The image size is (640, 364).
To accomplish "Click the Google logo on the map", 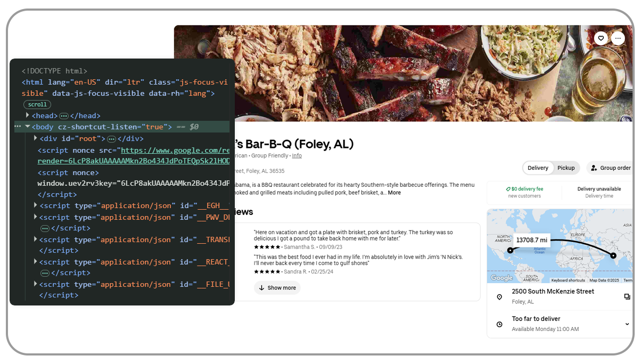I will (x=502, y=278).
